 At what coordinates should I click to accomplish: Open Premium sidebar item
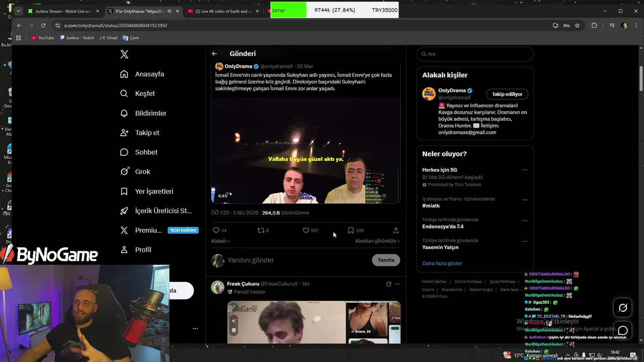point(141,230)
